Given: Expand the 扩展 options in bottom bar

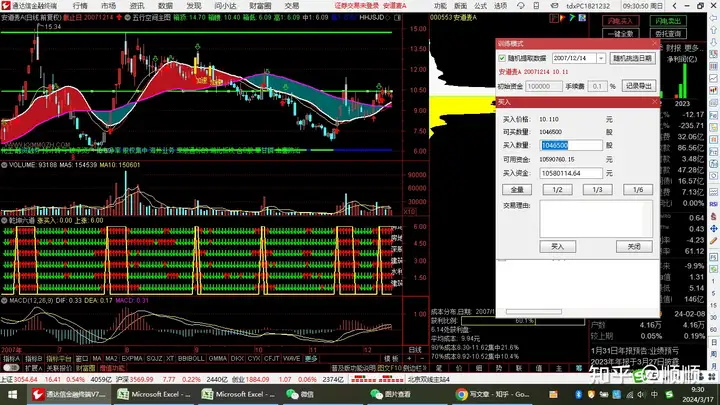Looking at the screenshot, I should tap(34, 368).
